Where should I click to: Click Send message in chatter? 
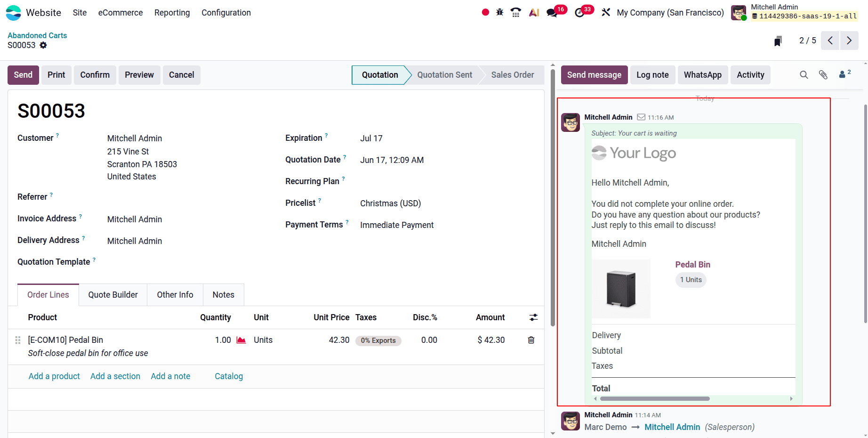coord(594,75)
